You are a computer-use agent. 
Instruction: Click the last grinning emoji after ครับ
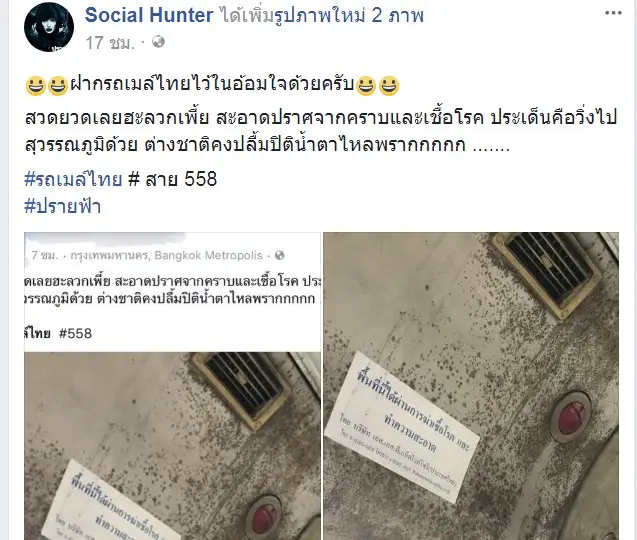(x=389, y=86)
